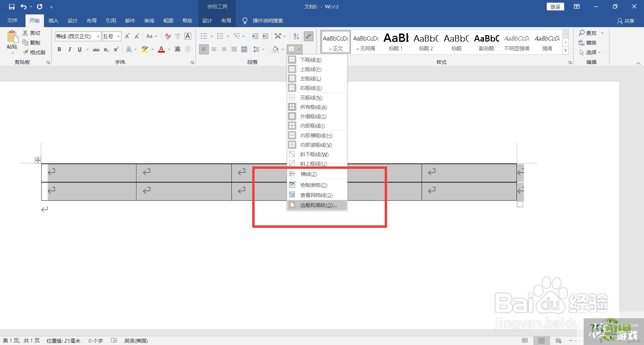Click the first cell of the table

tap(89, 173)
